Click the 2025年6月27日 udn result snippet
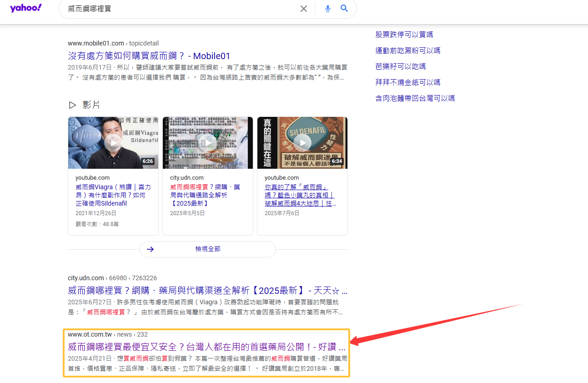Image resolution: width=588 pixels, height=383 pixels. tap(206, 307)
